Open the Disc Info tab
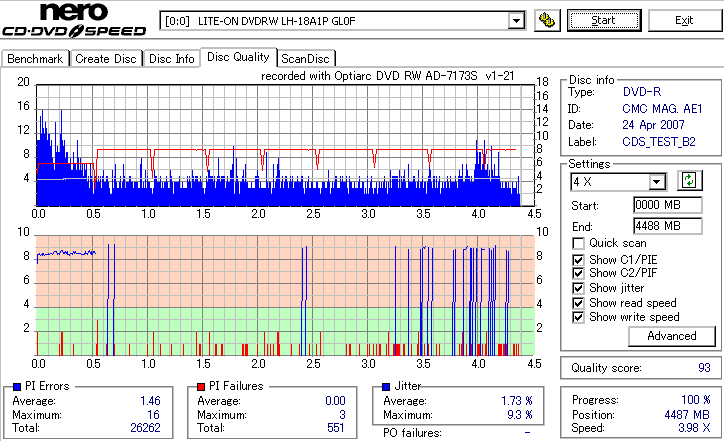Viewport: 724px width, 441px height. point(171,59)
